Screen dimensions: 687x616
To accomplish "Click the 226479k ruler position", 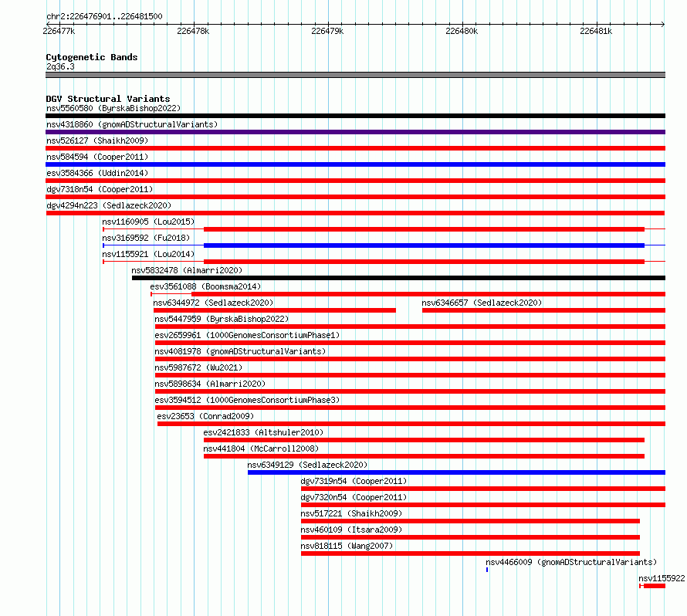I will coord(327,31).
